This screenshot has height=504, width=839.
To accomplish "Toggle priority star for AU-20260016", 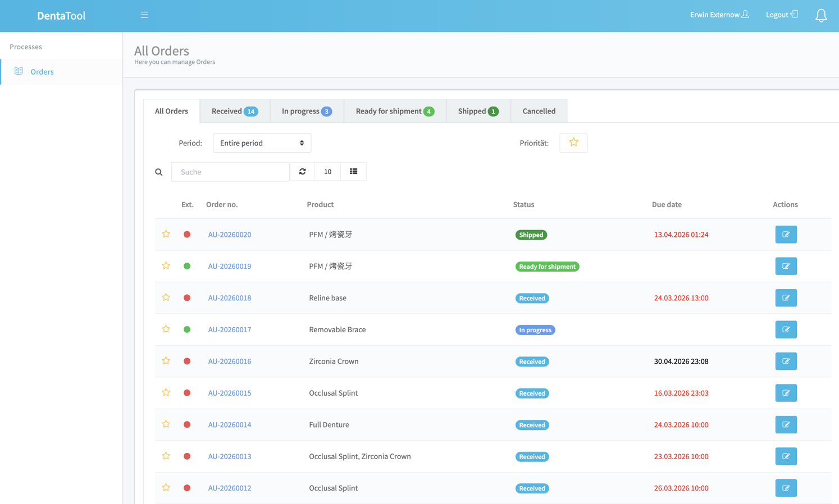I will tap(166, 361).
